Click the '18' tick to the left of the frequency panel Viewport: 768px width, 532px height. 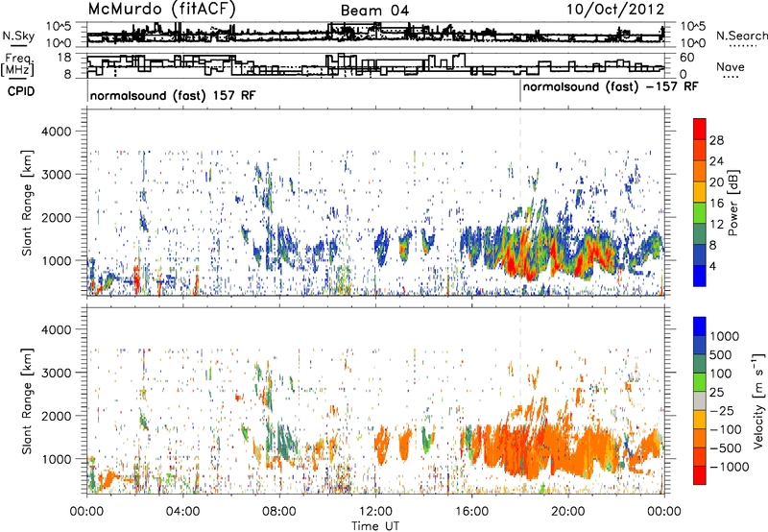[65, 58]
